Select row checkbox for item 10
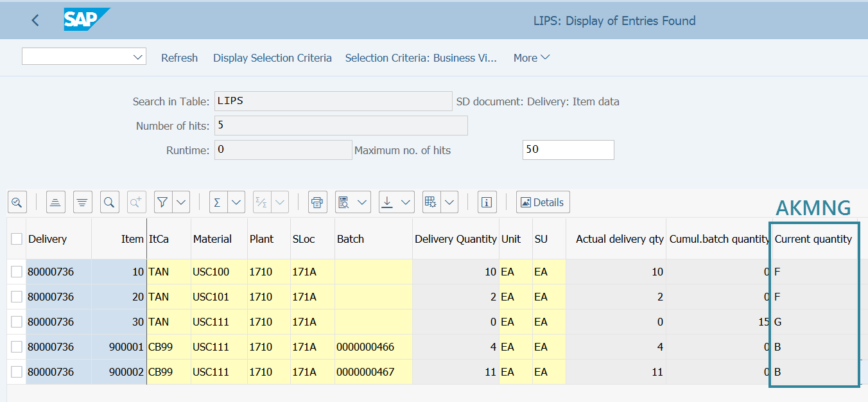The width and height of the screenshot is (868, 402). 17,272
